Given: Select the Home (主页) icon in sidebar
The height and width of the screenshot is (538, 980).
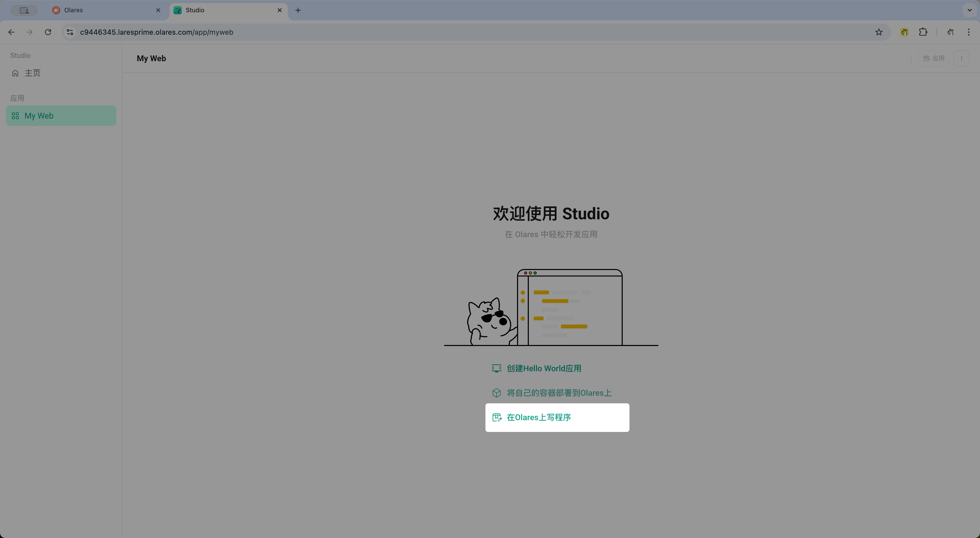Looking at the screenshot, I should click(x=15, y=73).
